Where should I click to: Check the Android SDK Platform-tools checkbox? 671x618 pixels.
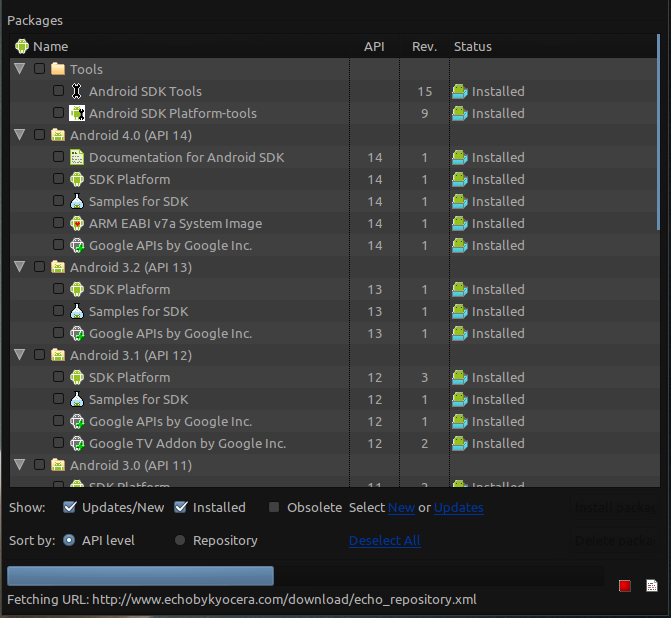tap(58, 113)
